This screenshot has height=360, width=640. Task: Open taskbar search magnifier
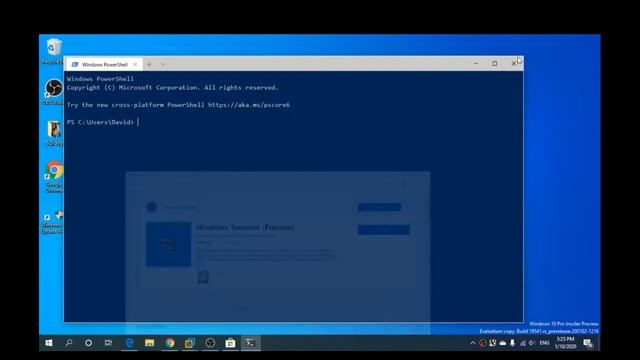pyautogui.click(x=69, y=343)
